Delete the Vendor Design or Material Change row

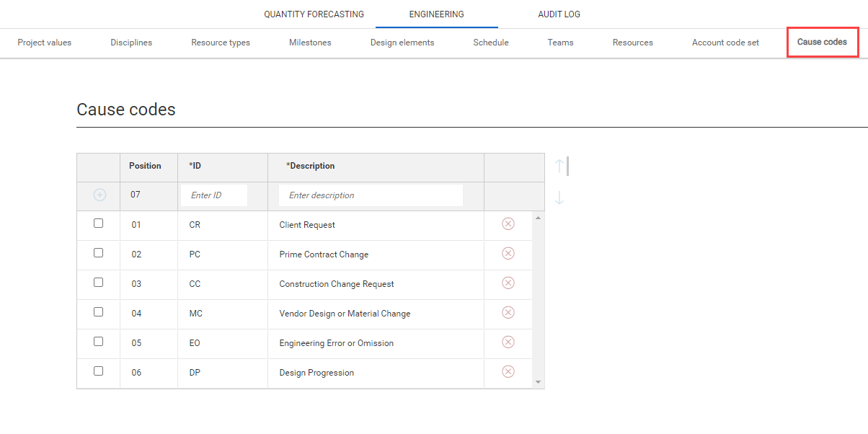point(508,312)
